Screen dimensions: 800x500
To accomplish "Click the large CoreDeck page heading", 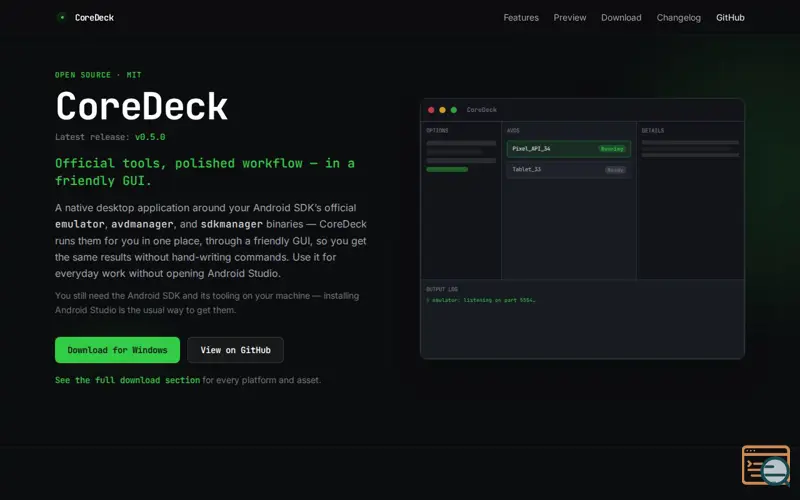I will pyautogui.click(x=141, y=107).
